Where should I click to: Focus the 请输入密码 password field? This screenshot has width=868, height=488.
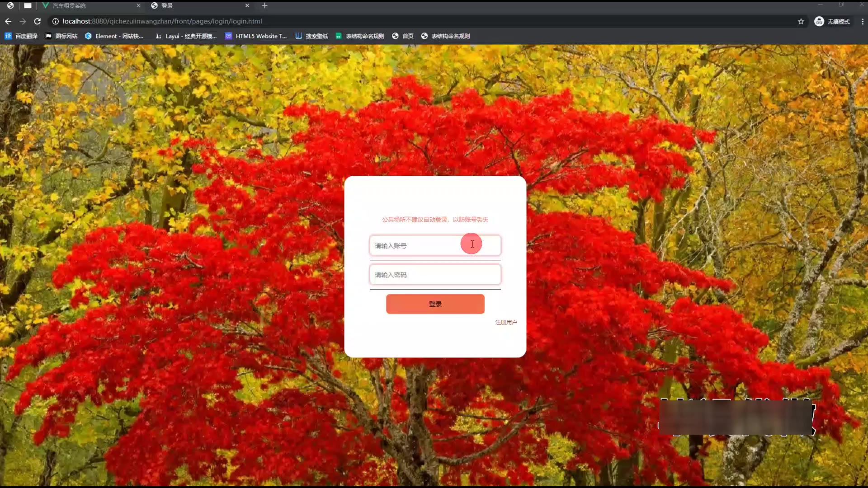435,275
